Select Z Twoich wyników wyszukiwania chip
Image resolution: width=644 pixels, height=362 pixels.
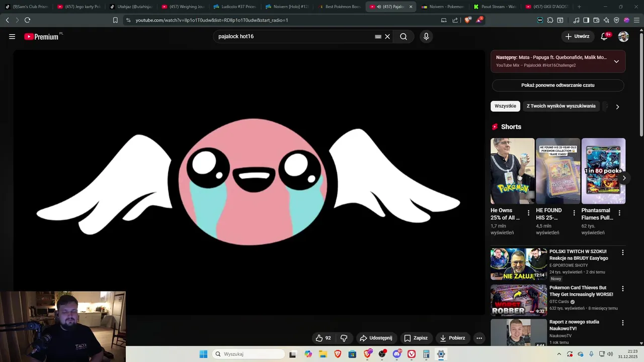(561, 106)
